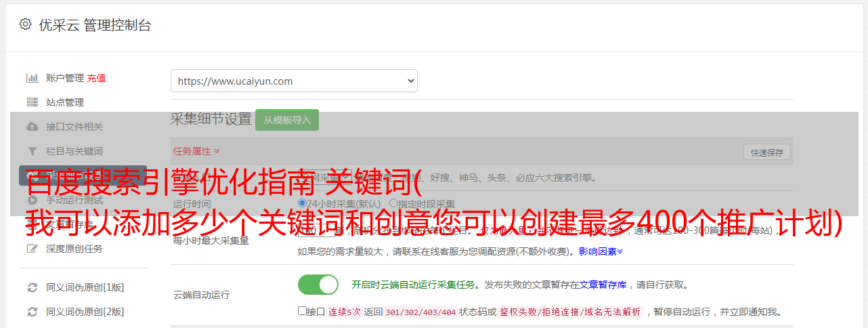Click the gear icon beside 优采云 管理控制台
The height and width of the screenshot is (328, 868).
click(25, 24)
